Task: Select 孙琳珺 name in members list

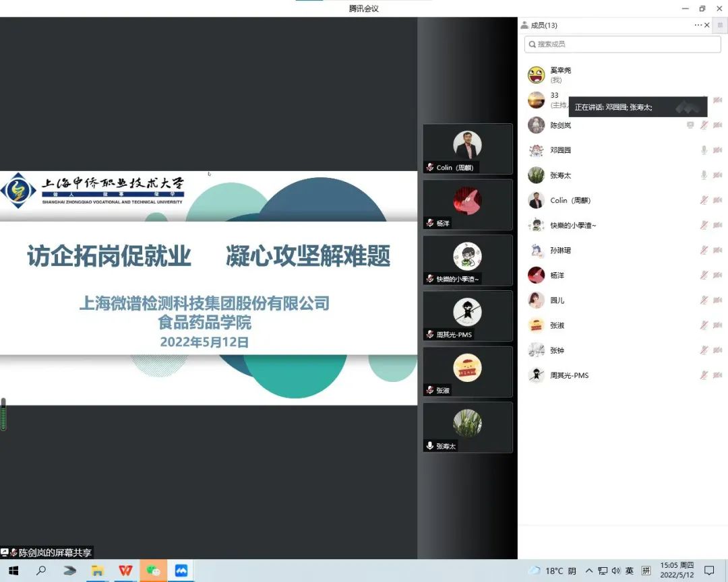Action: [560, 250]
